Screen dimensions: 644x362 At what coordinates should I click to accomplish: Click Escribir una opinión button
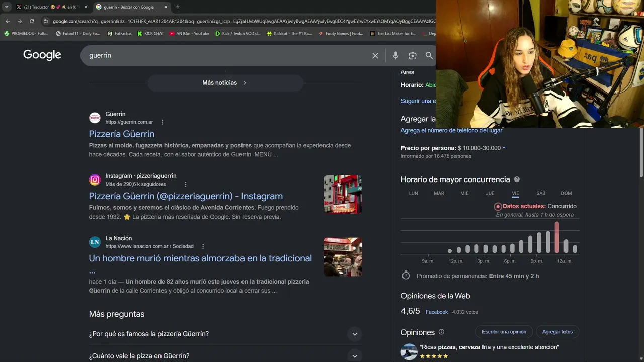coord(504,332)
